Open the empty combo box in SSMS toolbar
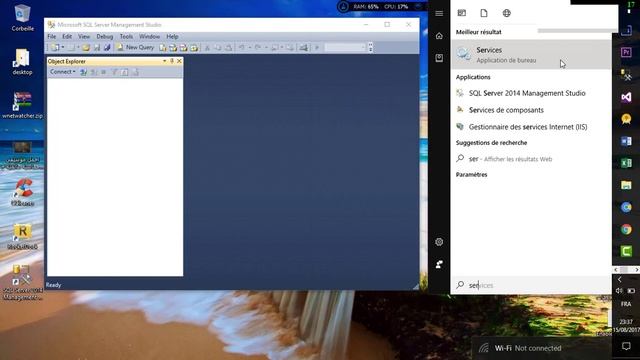 pyautogui.click(x=345, y=48)
